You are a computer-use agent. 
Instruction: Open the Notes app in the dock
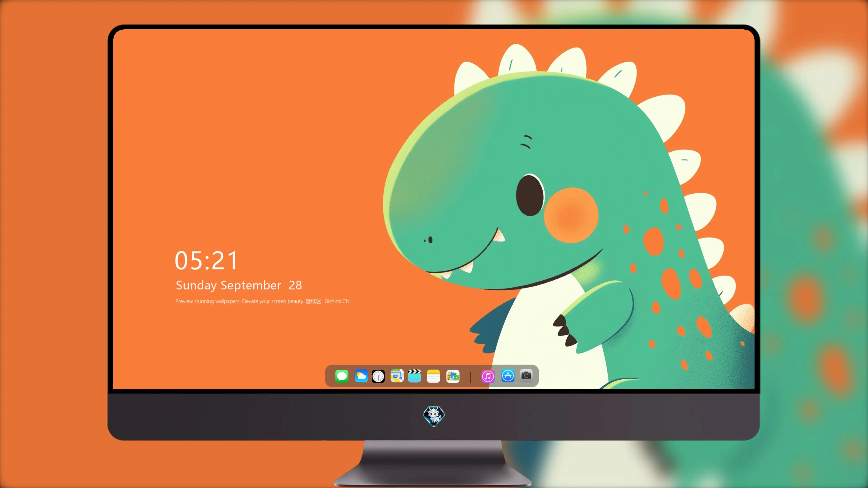click(x=433, y=376)
